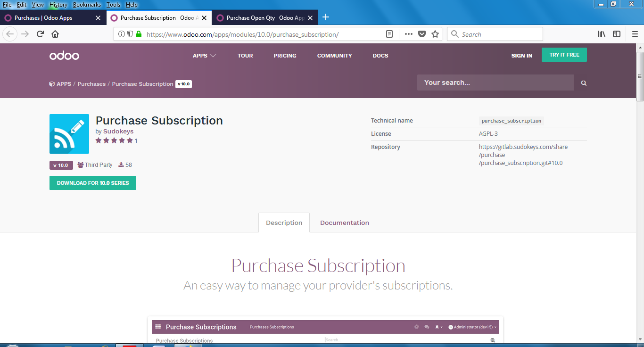Click the purple v 10.0 version badge
Image resolution: width=644 pixels, height=347 pixels.
tap(61, 165)
